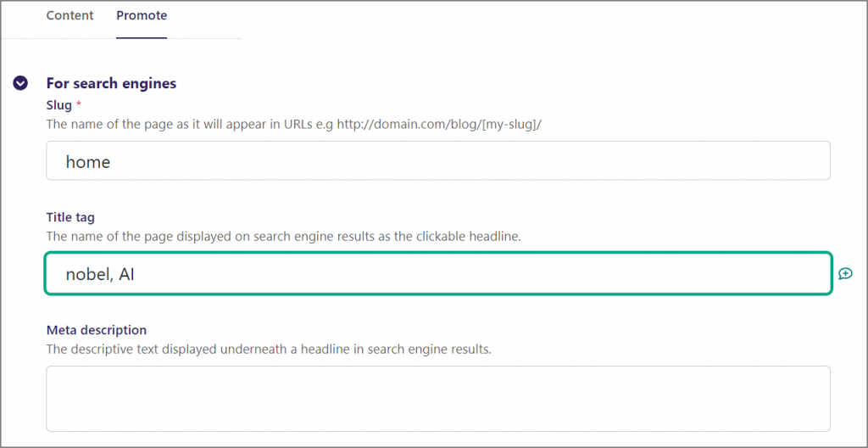Click the Title tag field label
The height and width of the screenshot is (448, 868).
point(70,218)
